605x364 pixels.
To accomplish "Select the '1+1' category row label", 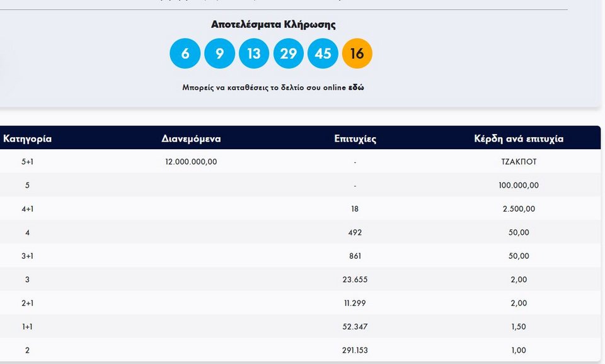I will [x=27, y=327].
